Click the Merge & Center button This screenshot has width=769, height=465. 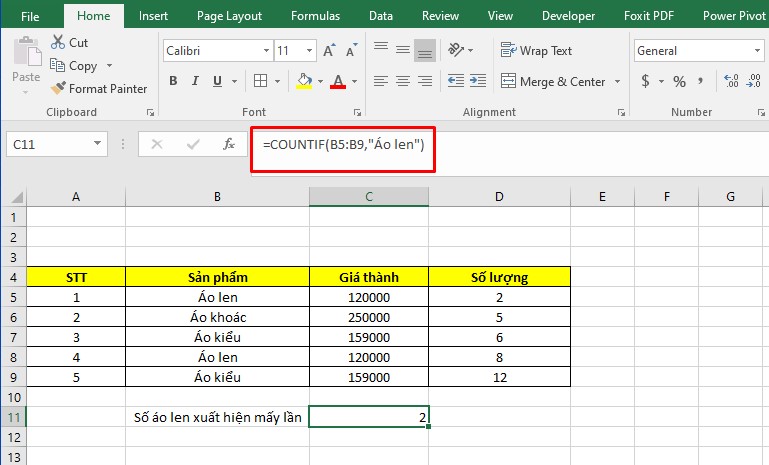coord(553,81)
